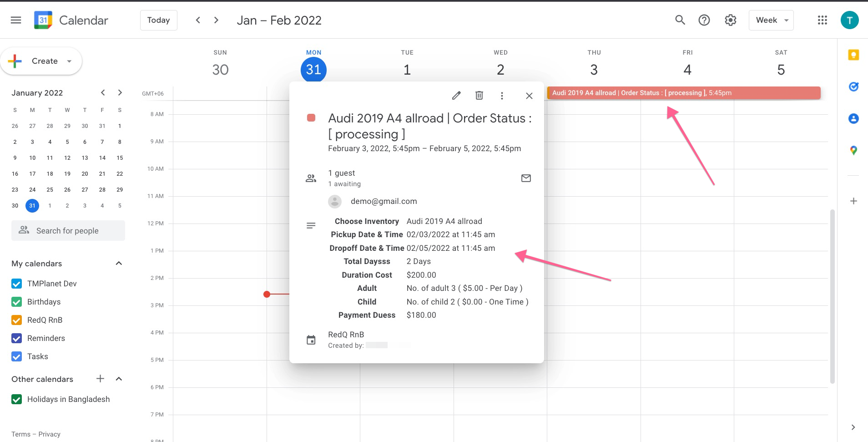Open Thursday 3 day header
The height and width of the screenshot is (442, 868).
(594, 70)
